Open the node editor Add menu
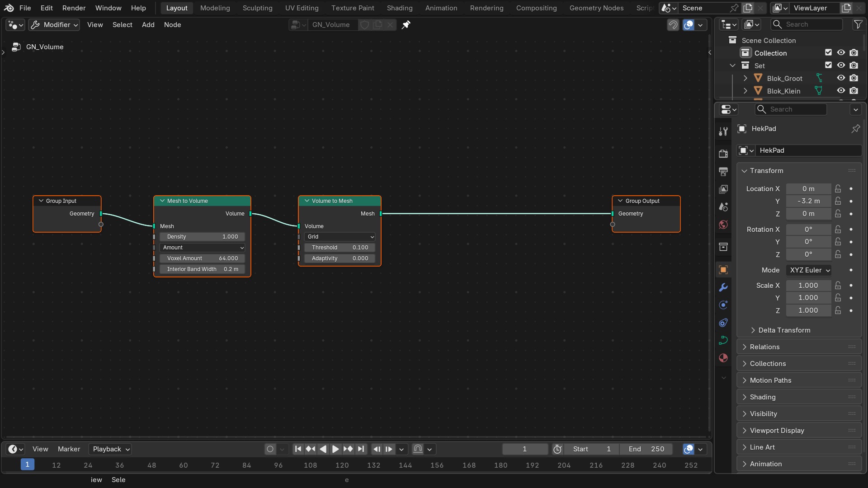The image size is (868, 488). 148,25
